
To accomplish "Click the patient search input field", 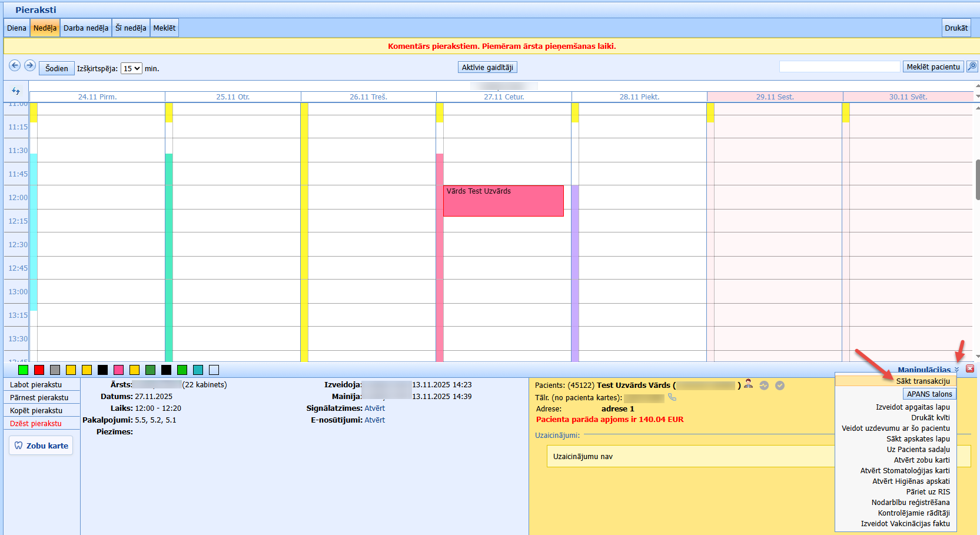I will pos(840,67).
